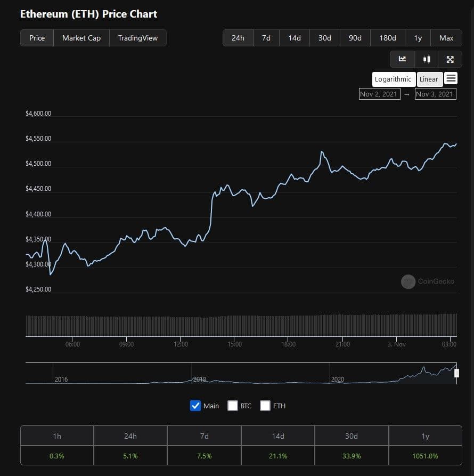Switch to candlestick chart icon
Screen dimensions: 474x476
pos(426,59)
